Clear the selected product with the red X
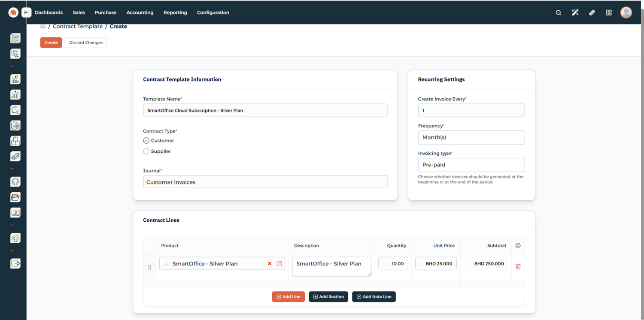Viewport: 644px width, 320px height. point(270,264)
